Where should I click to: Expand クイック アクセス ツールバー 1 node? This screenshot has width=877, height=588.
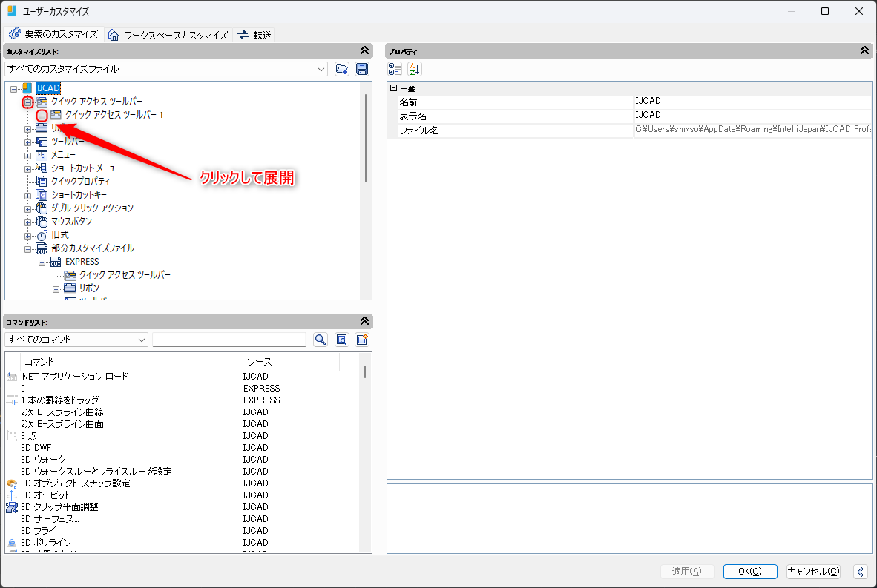coord(42,116)
